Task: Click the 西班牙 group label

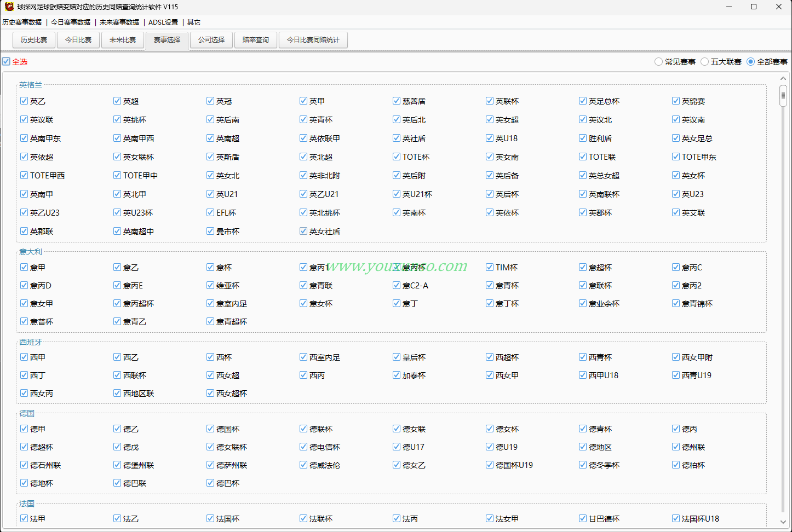Action: (31, 342)
